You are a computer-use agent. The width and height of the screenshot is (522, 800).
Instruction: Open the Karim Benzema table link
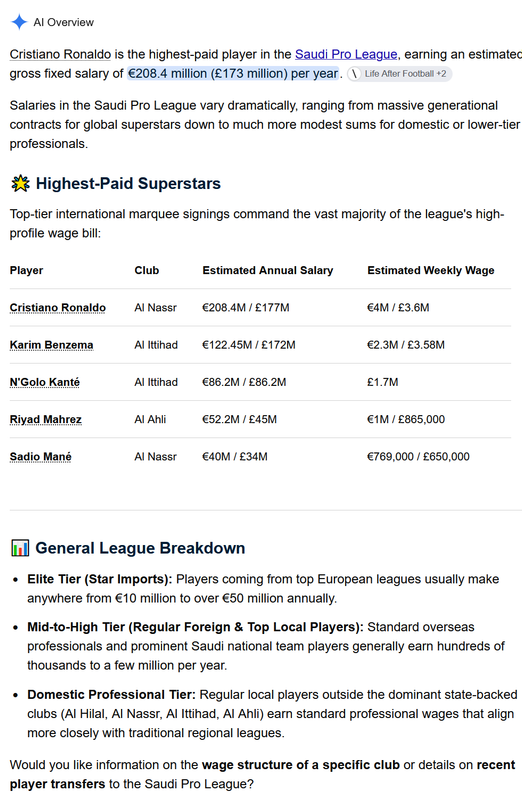[52, 345]
